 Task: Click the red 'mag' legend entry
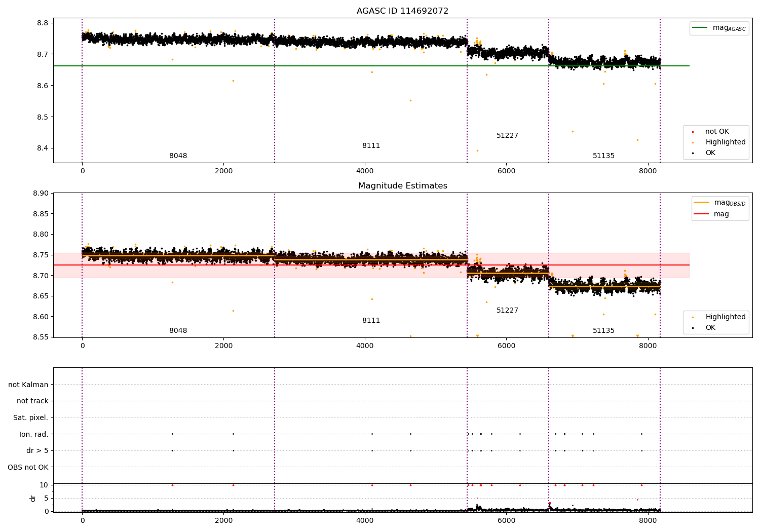click(712, 214)
